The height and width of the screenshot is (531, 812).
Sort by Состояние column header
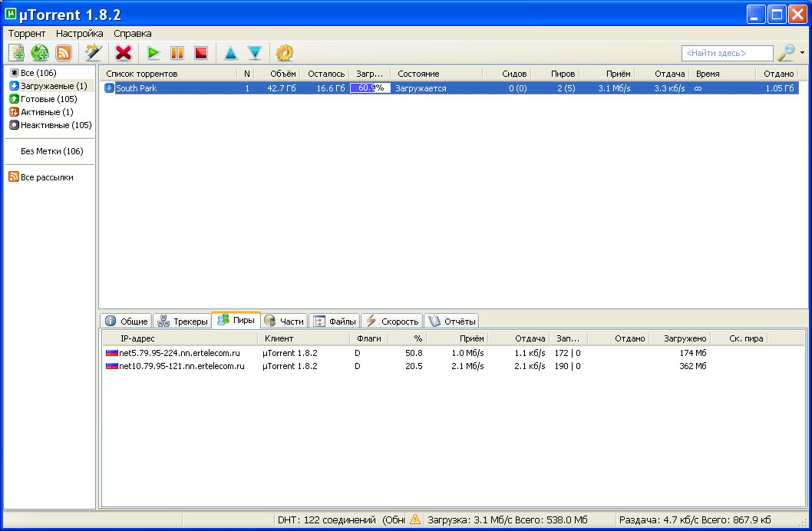click(436, 74)
